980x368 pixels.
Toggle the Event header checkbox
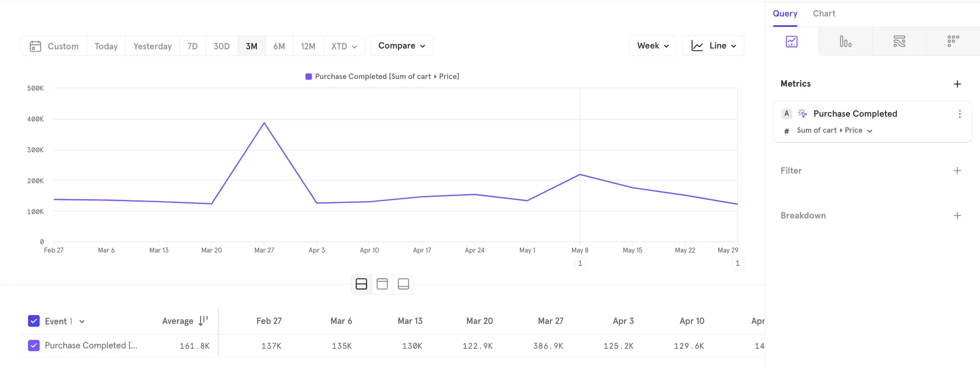(34, 321)
